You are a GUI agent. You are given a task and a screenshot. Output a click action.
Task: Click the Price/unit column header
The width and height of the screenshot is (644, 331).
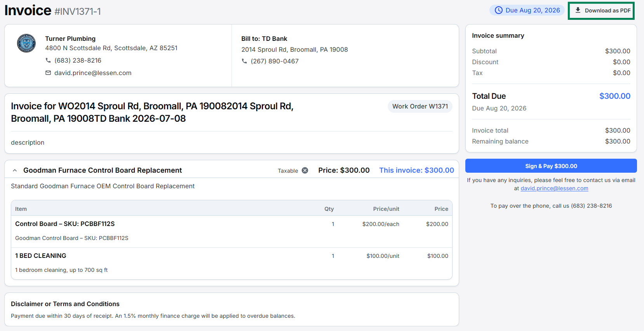tap(386, 209)
